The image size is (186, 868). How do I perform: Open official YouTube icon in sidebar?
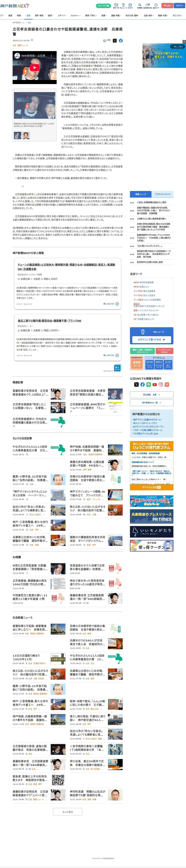click(155, 385)
